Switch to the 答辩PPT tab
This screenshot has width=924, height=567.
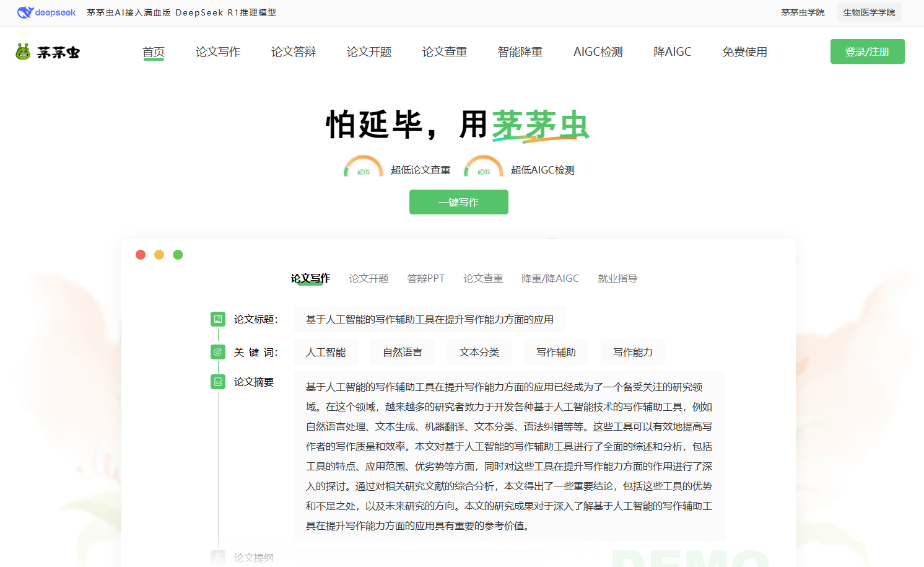[425, 279]
